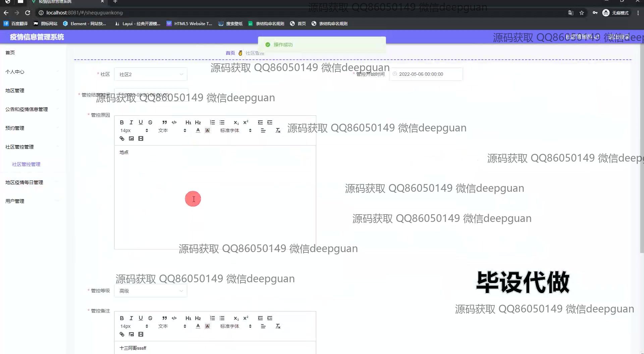The image size is (644, 354).
Task: Insert image in 管控原因 editor
Action: coord(131,138)
